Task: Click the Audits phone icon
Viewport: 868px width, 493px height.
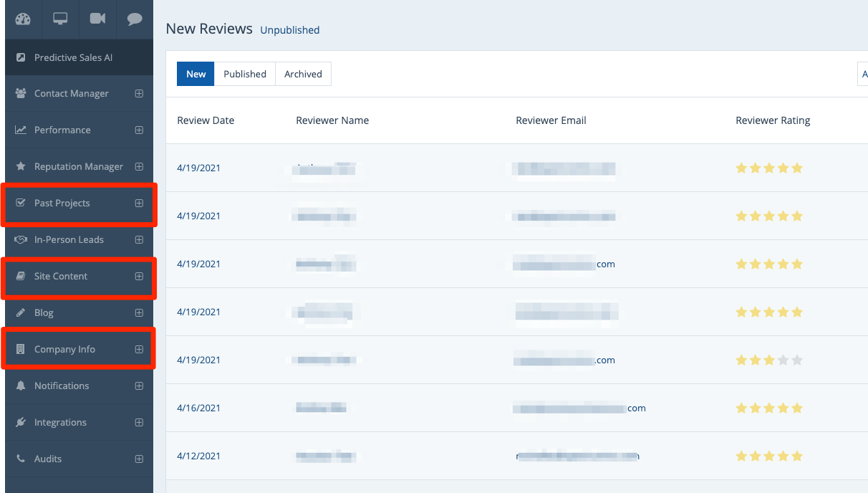Action: point(21,459)
